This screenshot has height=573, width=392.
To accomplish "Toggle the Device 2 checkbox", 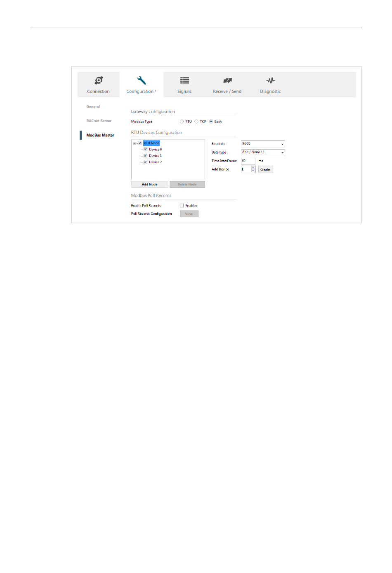I will click(x=145, y=162).
